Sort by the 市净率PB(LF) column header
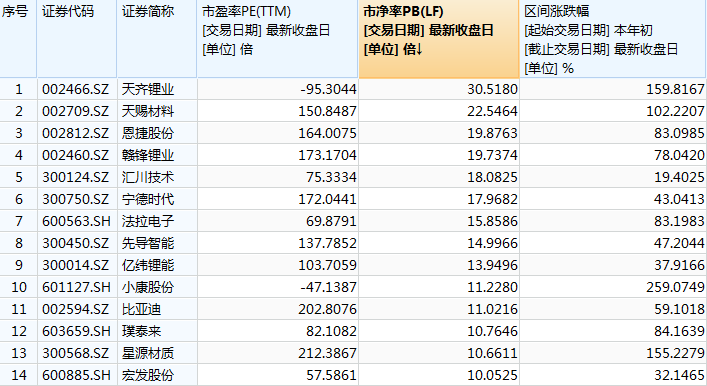707x386 pixels. pos(439,39)
